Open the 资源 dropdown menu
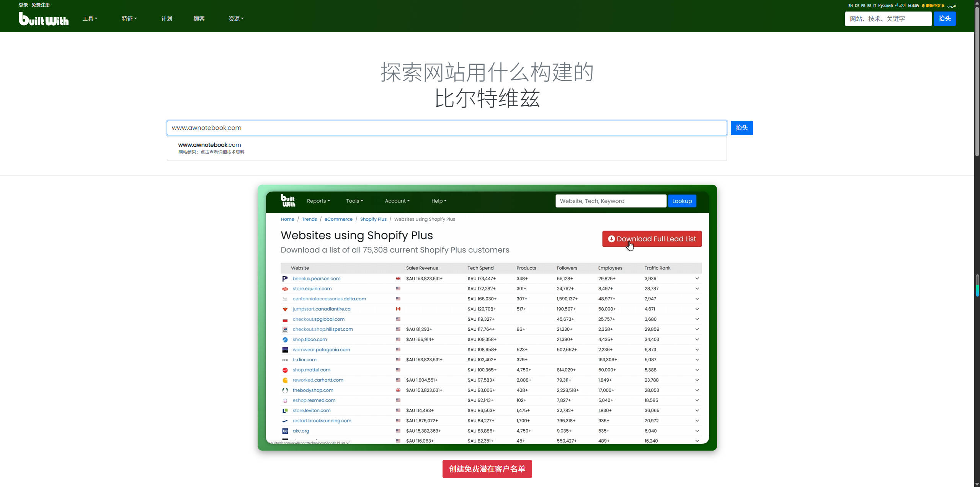The image size is (980, 487). 236,19
